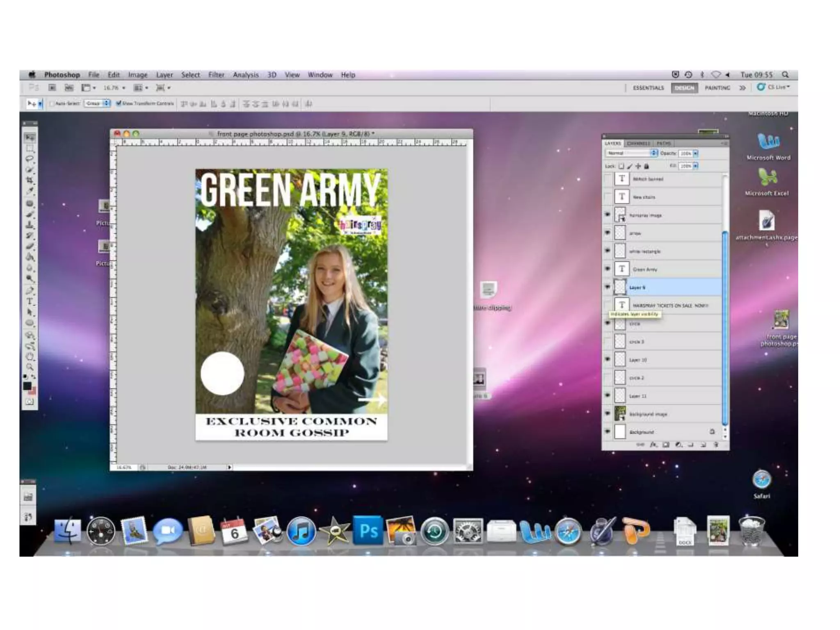The width and height of the screenshot is (840, 630).
Task: Open the Opacity slider dropdown arrow
Action: (x=696, y=153)
